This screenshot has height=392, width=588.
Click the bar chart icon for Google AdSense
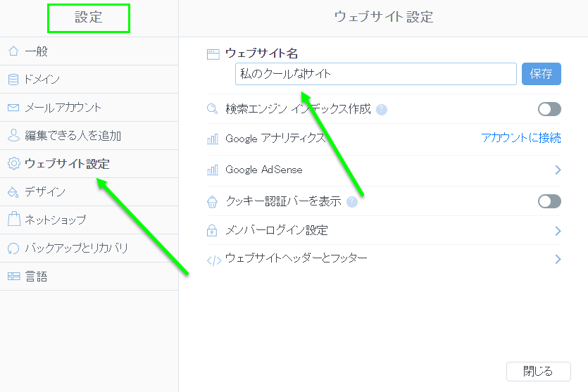(213, 170)
